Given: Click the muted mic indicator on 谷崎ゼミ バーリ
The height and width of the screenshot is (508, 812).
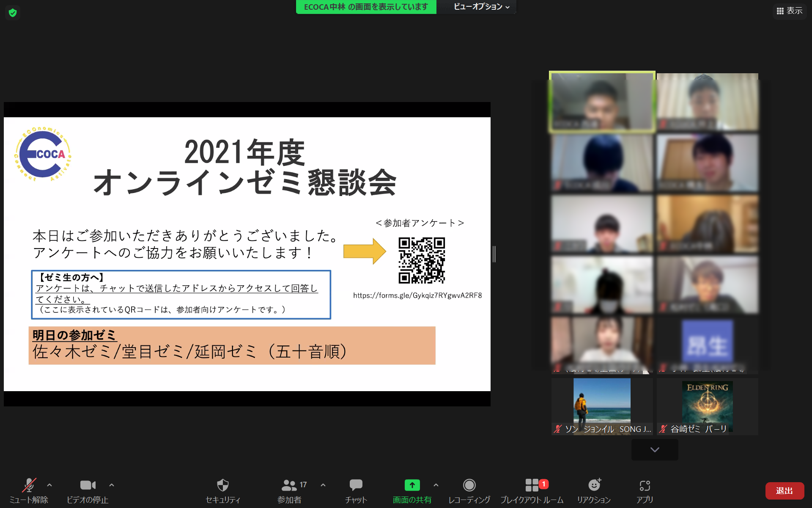Looking at the screenshot, I should (x=663, y=429).
